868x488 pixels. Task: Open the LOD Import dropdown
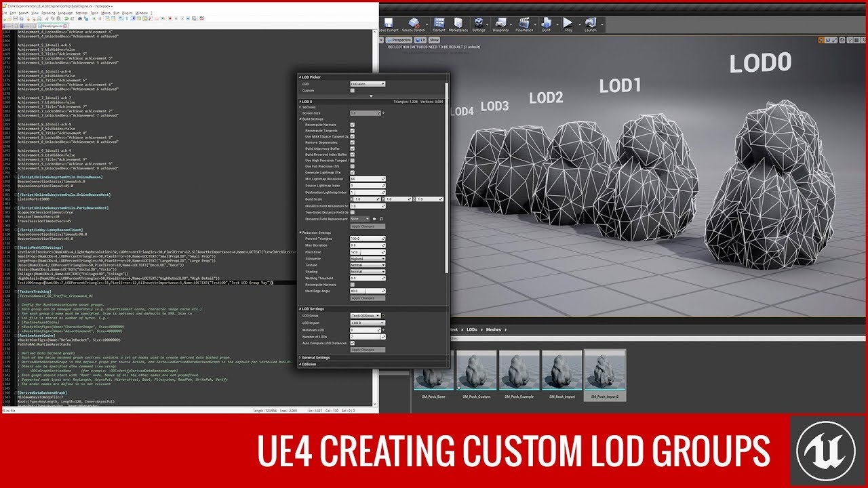point(368,323)
